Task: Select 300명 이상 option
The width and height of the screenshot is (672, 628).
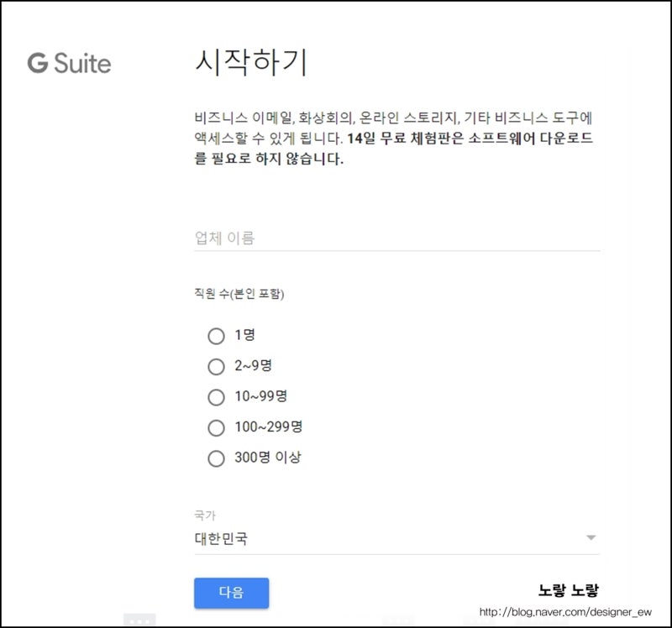Action: coord(216,458)
